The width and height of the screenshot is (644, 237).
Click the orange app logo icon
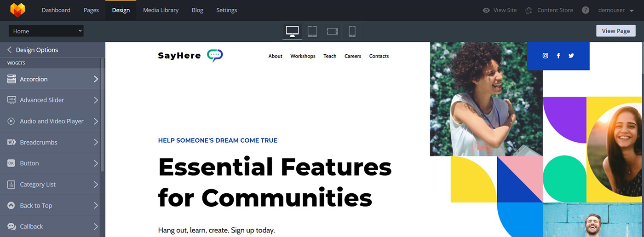coord(18,10)
